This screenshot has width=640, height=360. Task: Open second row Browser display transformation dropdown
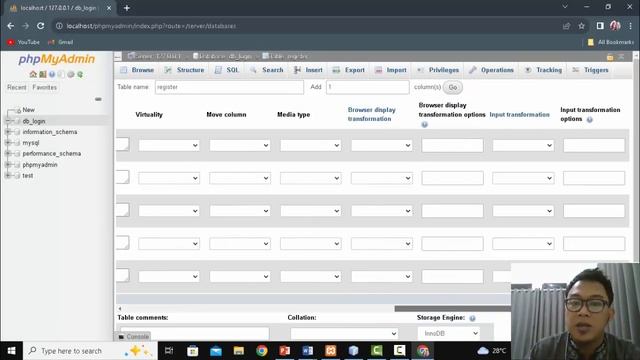[382, 178]
